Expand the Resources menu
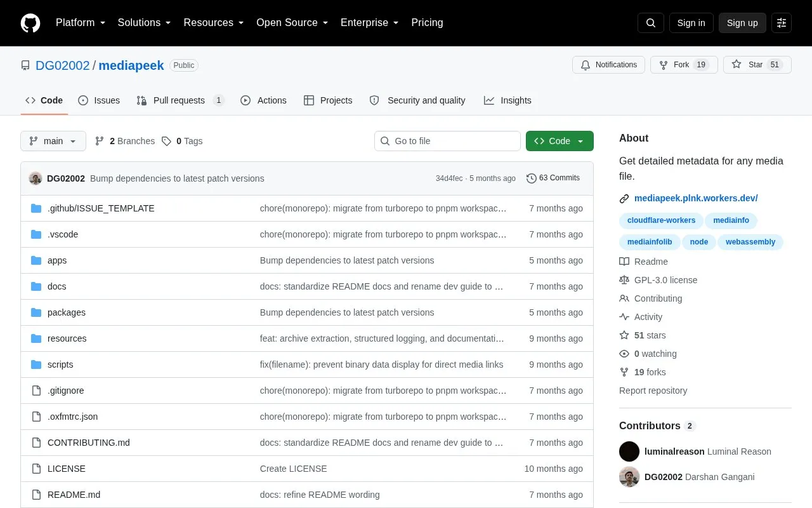Image resolution: width=812 pixels, height=508 pixels. [x=214, y=23]
